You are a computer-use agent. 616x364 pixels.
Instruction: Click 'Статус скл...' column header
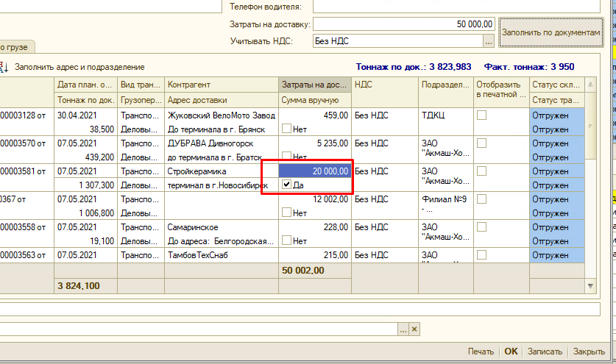tap(556, 85)
